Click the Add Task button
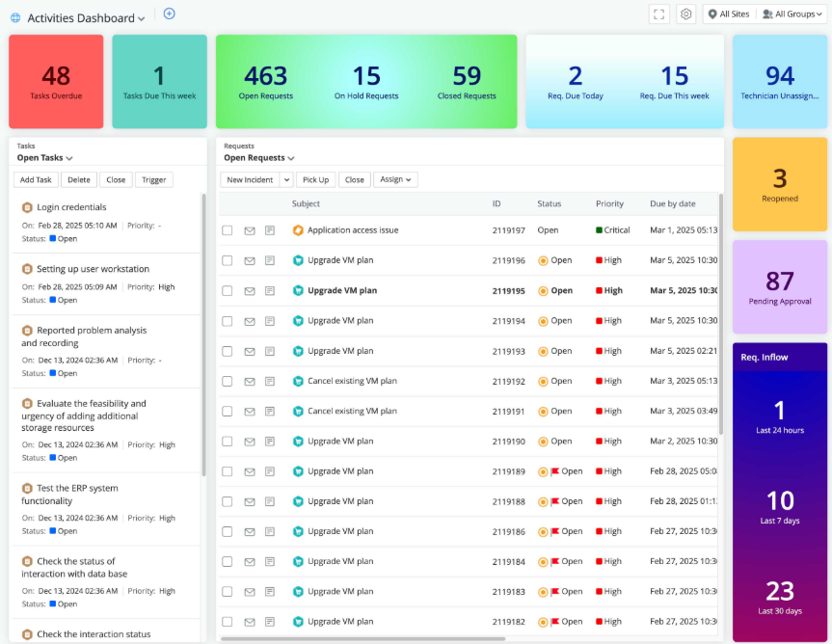This screenshot has width=832, height=644. (x=35, y=179)
